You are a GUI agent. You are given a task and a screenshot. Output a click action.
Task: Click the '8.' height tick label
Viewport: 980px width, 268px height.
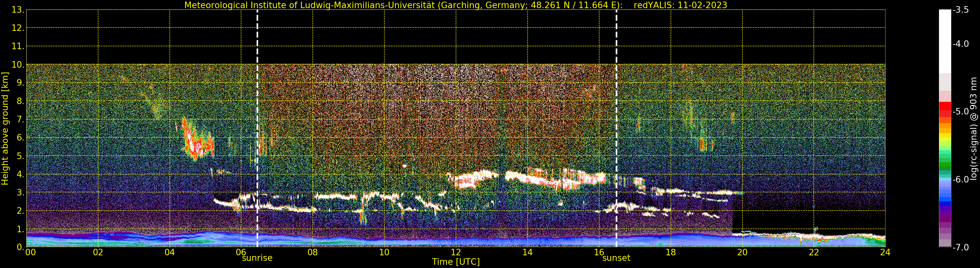tap(20, 101)
